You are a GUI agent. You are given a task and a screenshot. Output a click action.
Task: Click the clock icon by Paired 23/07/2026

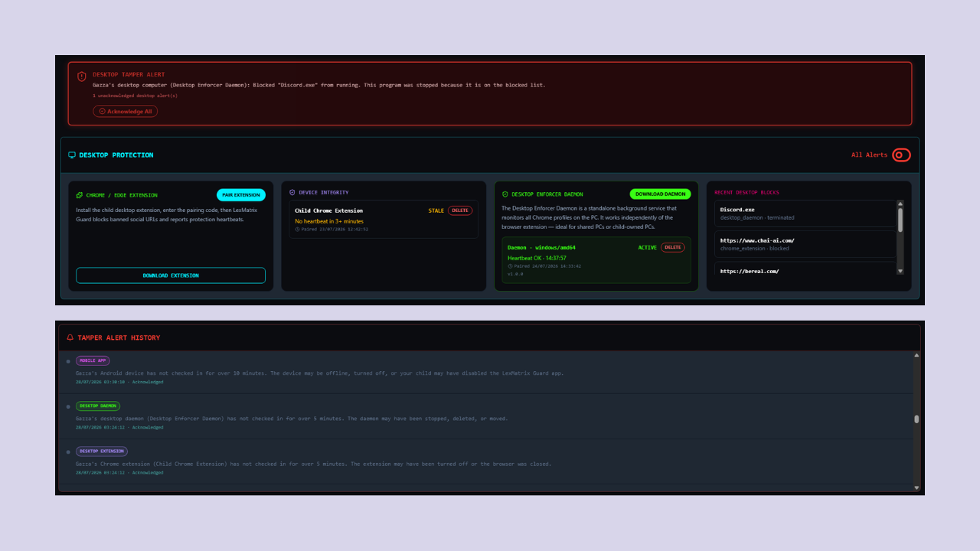pyautogui.click(x=297, y=229)
